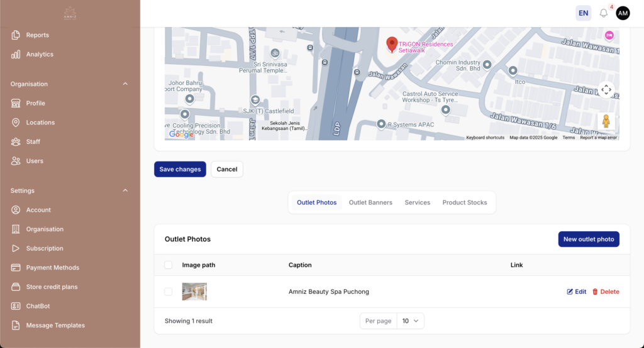This screenshot has height=348, width=644.
Task: Collapse the Settings sidebar section
Action: coord(125,191)
